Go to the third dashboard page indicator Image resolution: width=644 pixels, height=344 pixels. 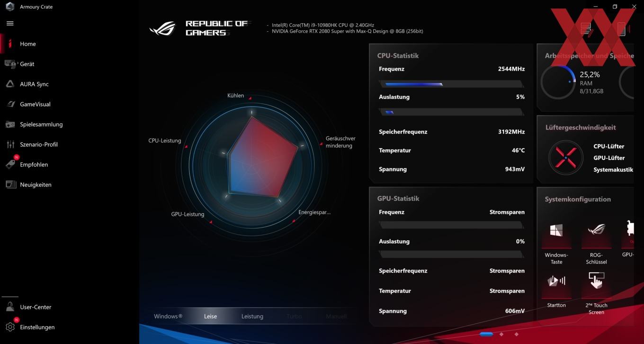[517, 334]
